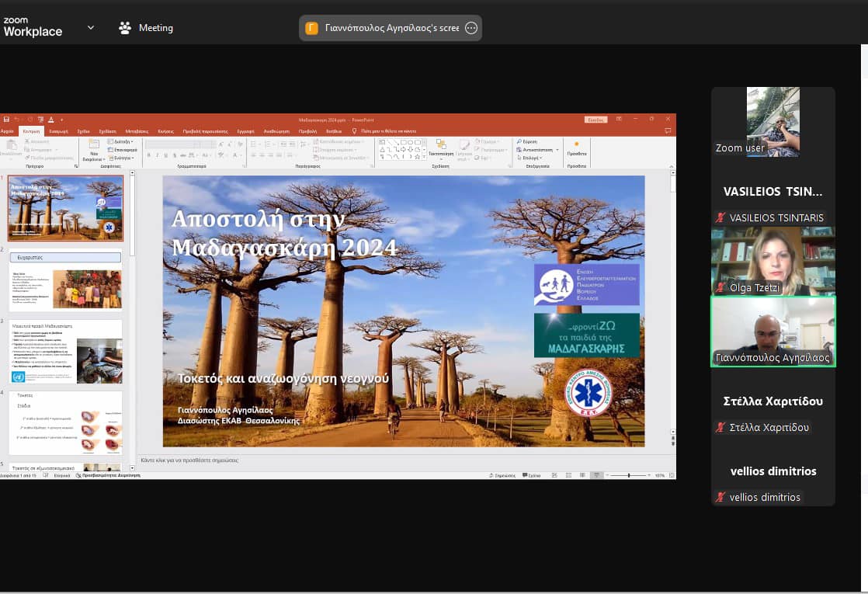
Task: Select the slide 3 thumbnail in the slide panel
Action: pyautogui.click(x=65, y=351)
